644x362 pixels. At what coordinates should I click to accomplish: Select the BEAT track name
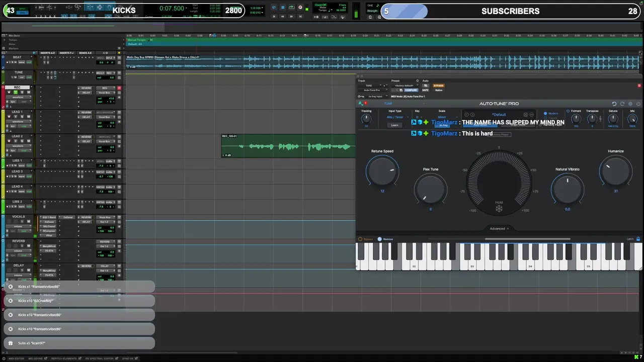click(17, 57)
